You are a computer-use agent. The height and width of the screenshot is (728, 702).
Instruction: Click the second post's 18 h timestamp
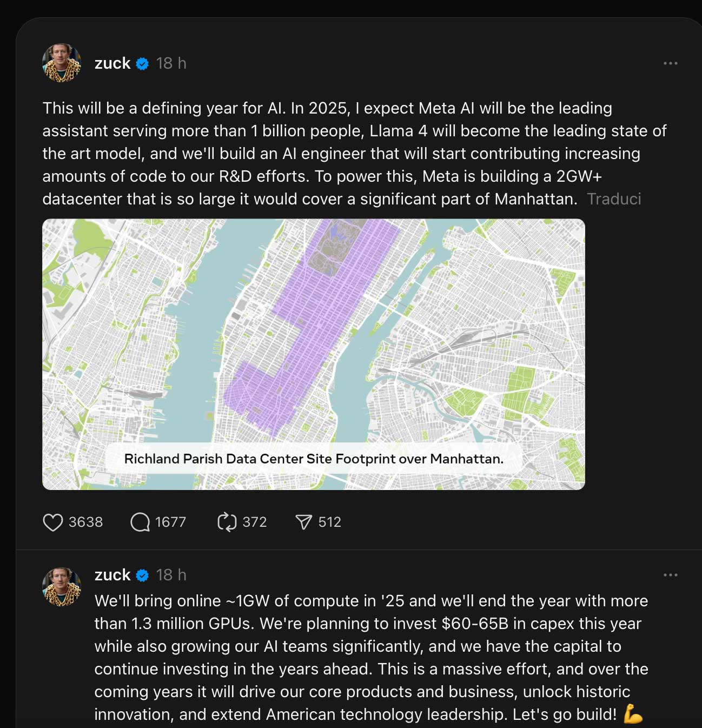pos(171,575)
